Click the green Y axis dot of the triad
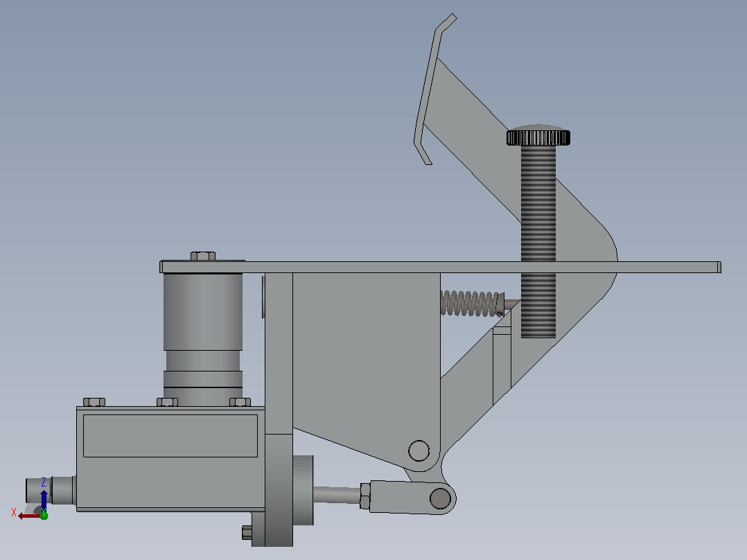The width and height of the screenshot is (747, 560). [x=44, y=516]
